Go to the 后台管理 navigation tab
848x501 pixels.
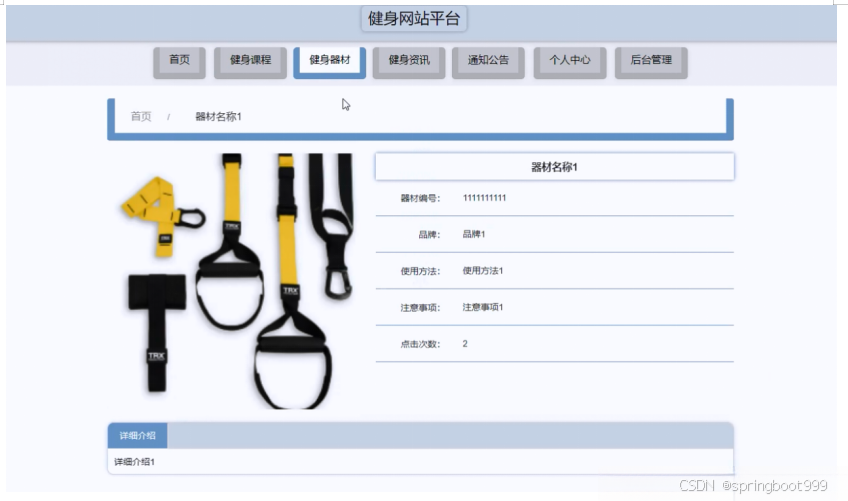(x=651, y=62)
